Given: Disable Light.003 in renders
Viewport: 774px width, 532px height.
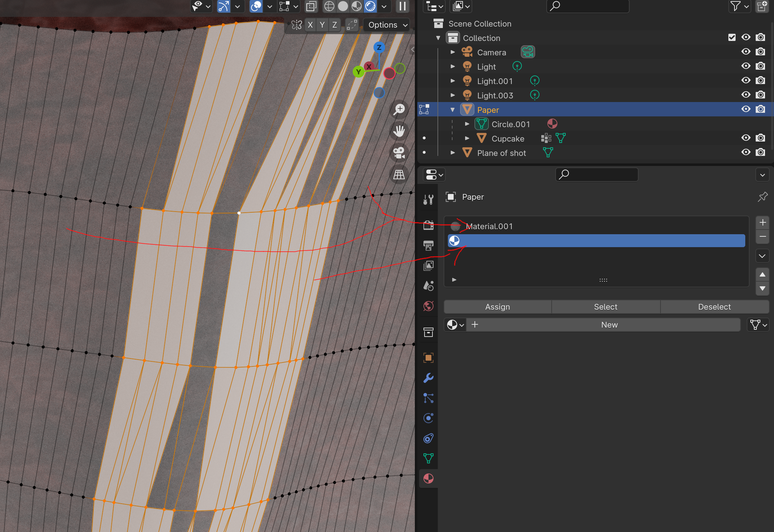Looking at the screenshot, I should coord(760,95).
